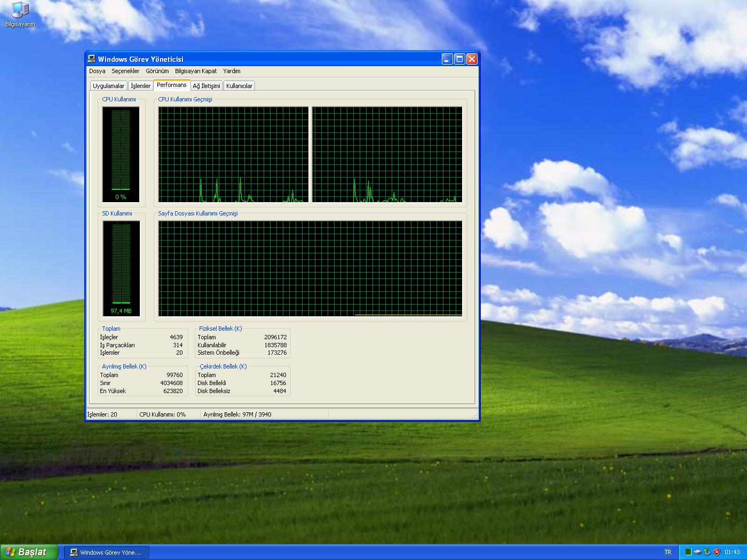747x560 pixels.
Task: Click the second CPU history graph
Action: tap(387, 154)
